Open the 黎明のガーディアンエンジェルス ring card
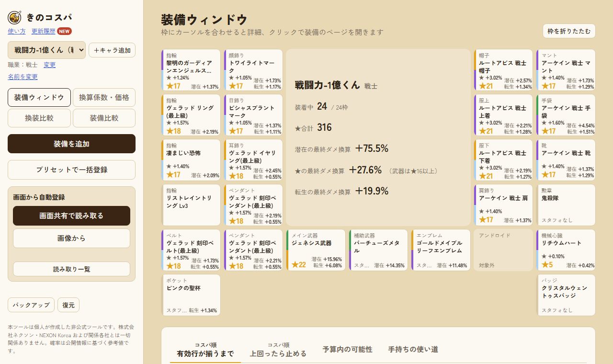This screenshot has height=364, width=613. tap(191, 70)
